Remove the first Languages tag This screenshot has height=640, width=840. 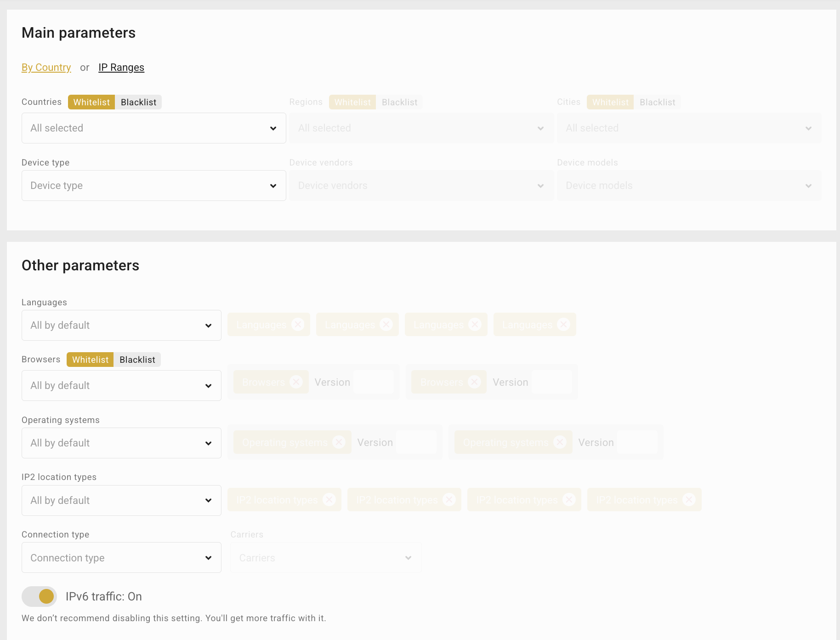[x=298, y=325]
